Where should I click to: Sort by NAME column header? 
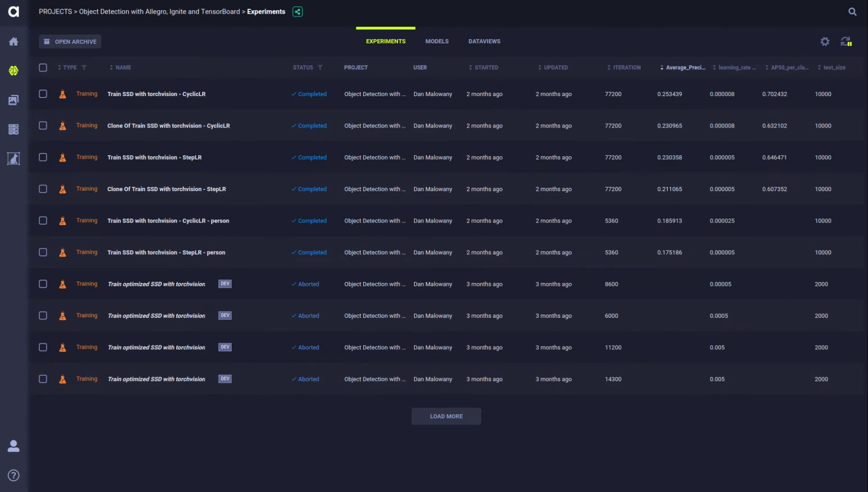click(x=121, y=68)
